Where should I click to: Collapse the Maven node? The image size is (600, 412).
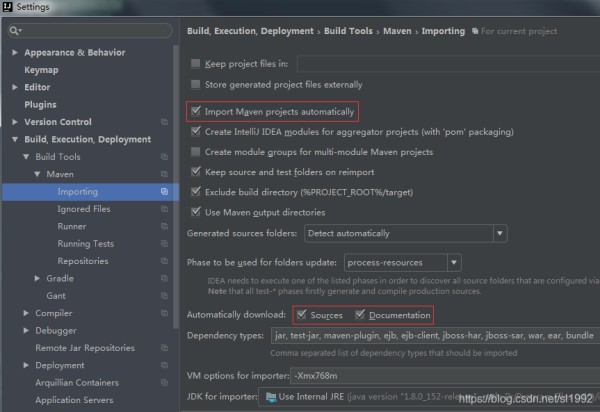pos(37,174)
